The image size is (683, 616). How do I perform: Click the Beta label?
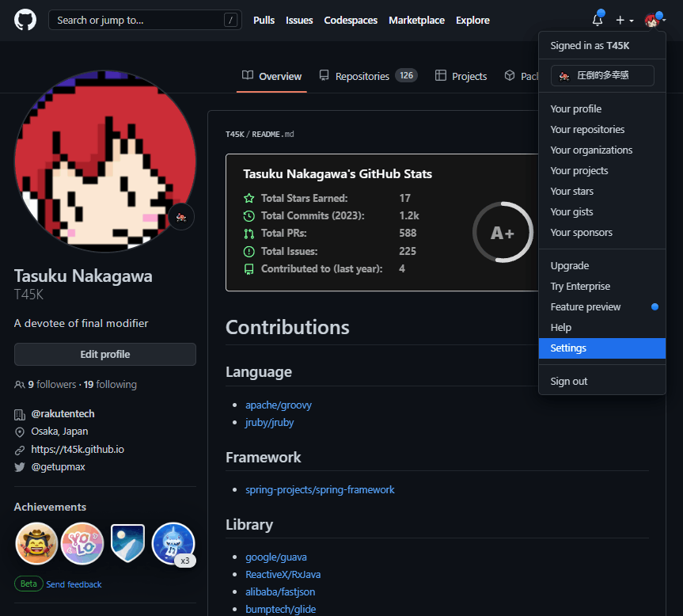28,584
